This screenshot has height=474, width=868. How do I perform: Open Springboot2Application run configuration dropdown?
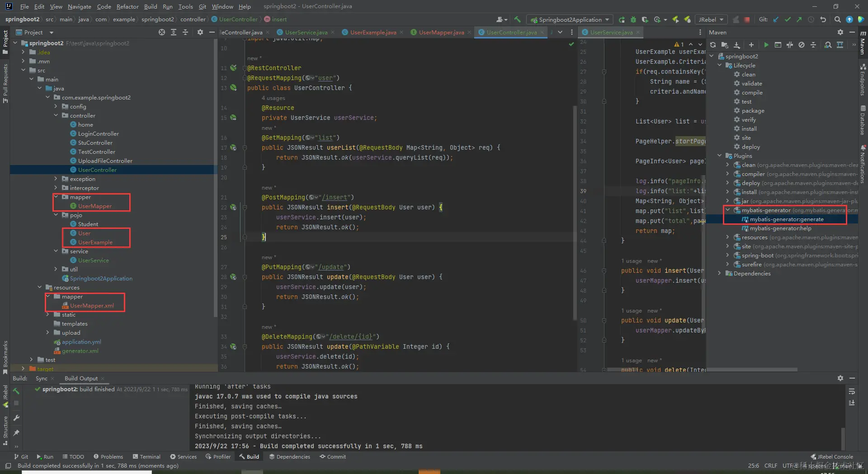[x=570, y=19]
